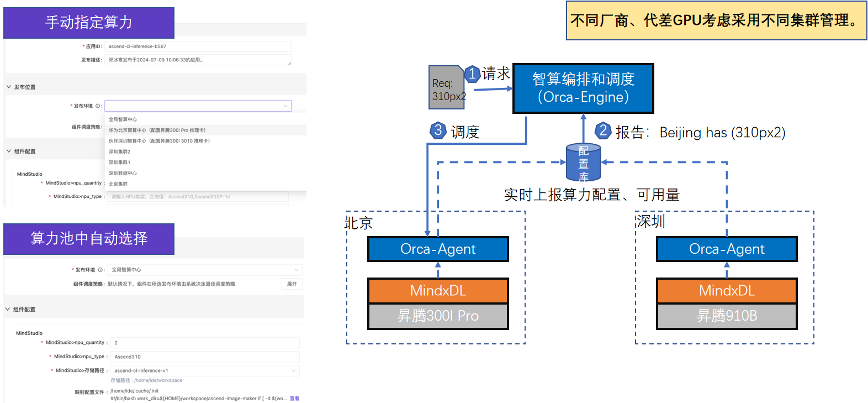Collapse the 发布位置 section
868x403 pixels.
pos(9,87)
